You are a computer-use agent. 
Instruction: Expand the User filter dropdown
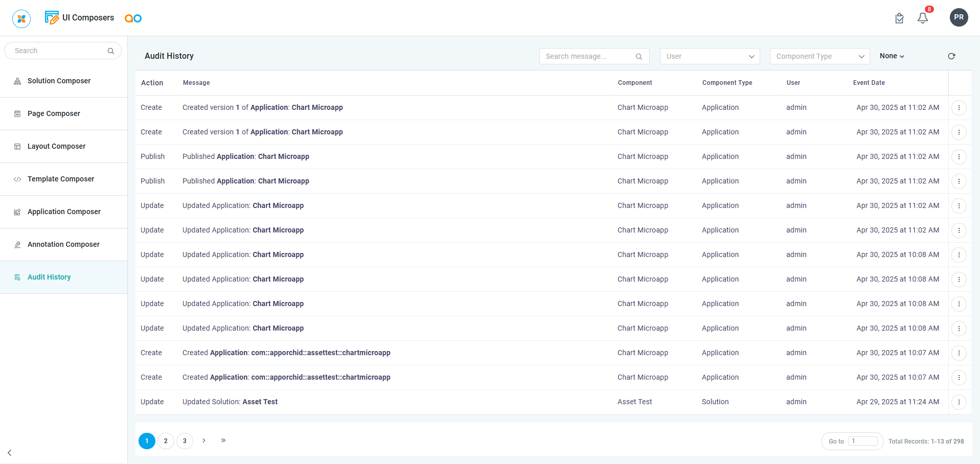pyautogui.click(x=710, y=56)
